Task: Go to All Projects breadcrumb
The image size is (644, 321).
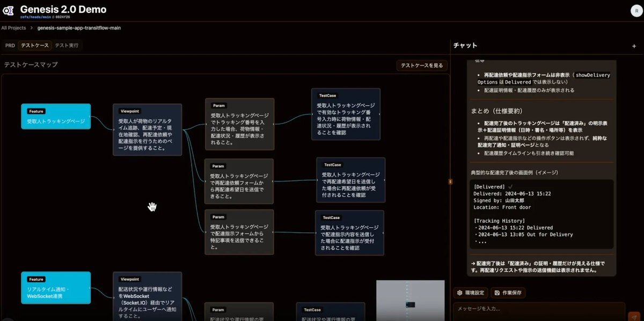Action: click(13, 27)
